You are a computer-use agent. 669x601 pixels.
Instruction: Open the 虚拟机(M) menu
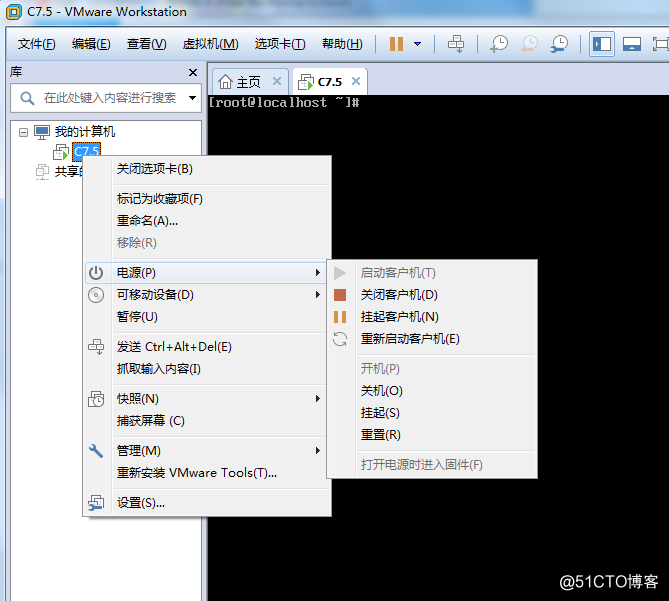(x=210, y=44)
